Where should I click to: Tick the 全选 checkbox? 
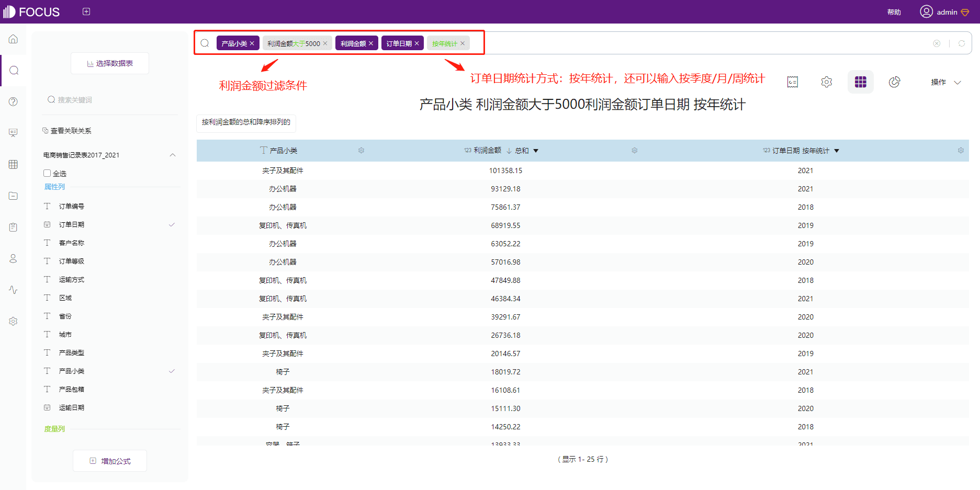(47, 173)
